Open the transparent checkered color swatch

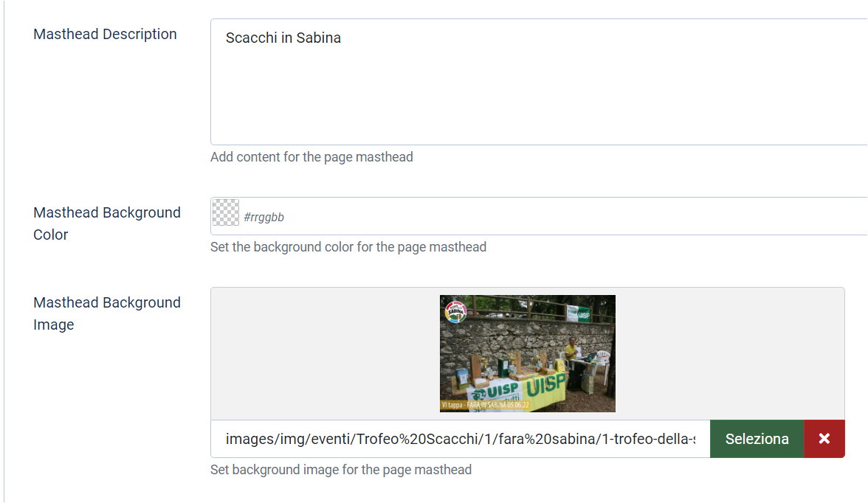(226, 212)
